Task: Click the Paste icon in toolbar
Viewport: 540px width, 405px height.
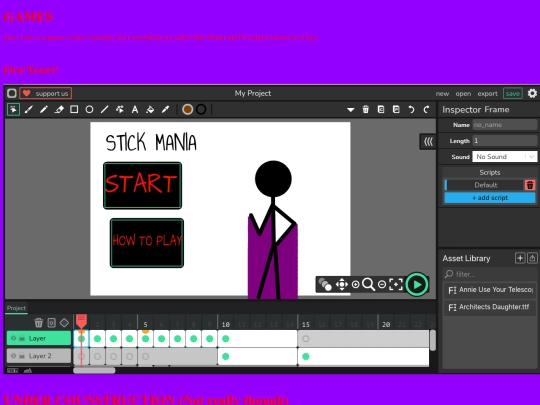Action: pyautogui.click(x=396, y=110)
